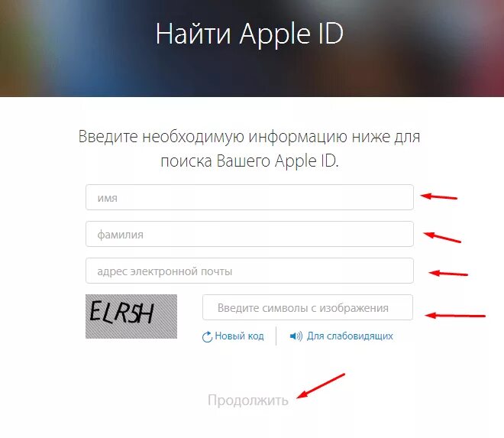Open the Для слабовидящих audio option
The width and height of the screenshot is (504, 438).
350,336
